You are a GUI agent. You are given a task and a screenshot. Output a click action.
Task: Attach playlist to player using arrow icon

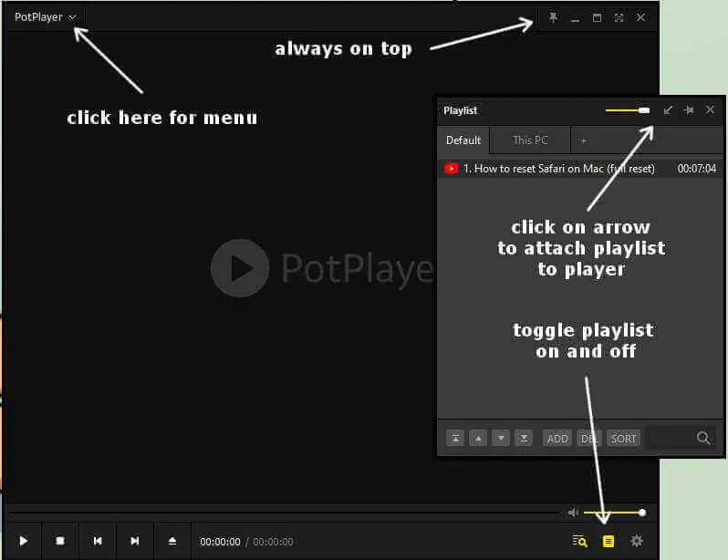(668, 110)
